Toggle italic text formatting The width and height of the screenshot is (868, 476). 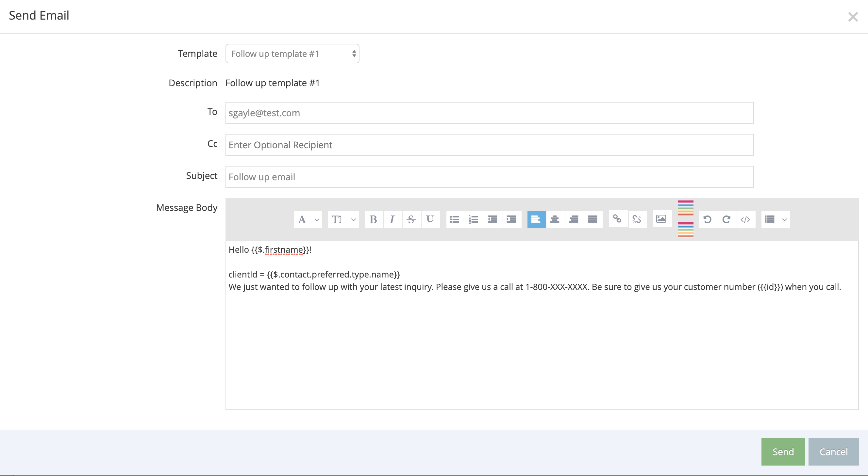pyautogui.click(x=392, y=219)
